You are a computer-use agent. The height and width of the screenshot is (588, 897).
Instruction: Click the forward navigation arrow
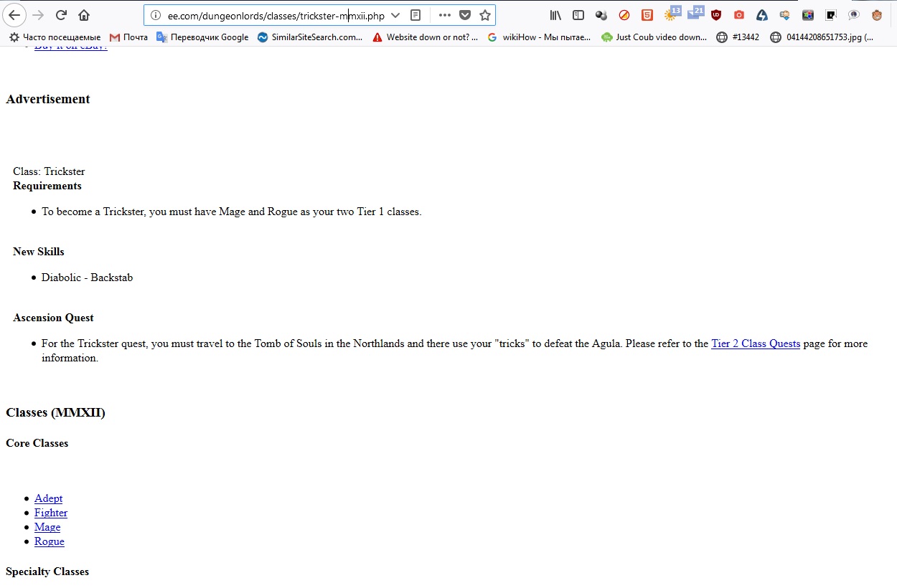(x=39, y=15)
